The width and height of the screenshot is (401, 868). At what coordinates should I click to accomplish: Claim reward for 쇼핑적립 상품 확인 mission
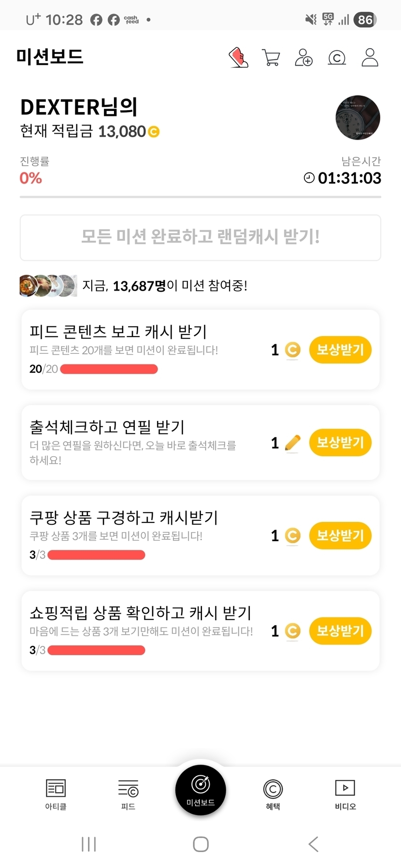340,630
